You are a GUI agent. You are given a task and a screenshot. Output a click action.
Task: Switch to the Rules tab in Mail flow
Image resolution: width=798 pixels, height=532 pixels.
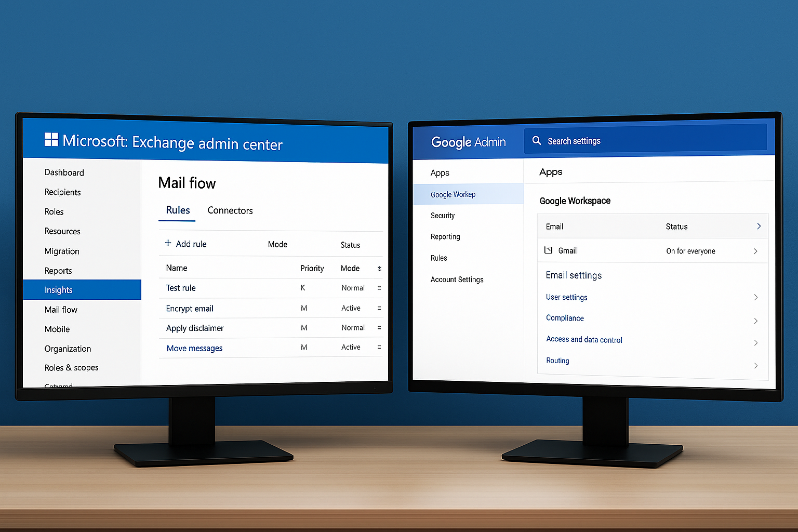pos(178,210)
